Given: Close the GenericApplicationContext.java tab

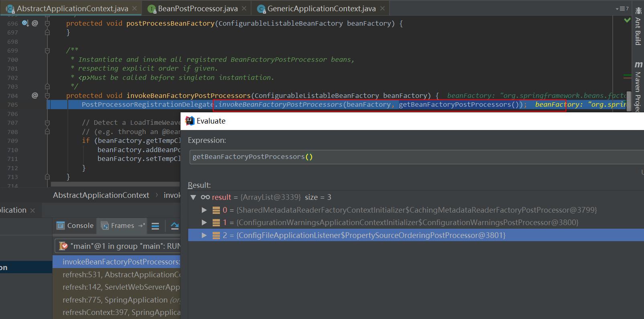Looking at the screenshot, I should [382, 8].
